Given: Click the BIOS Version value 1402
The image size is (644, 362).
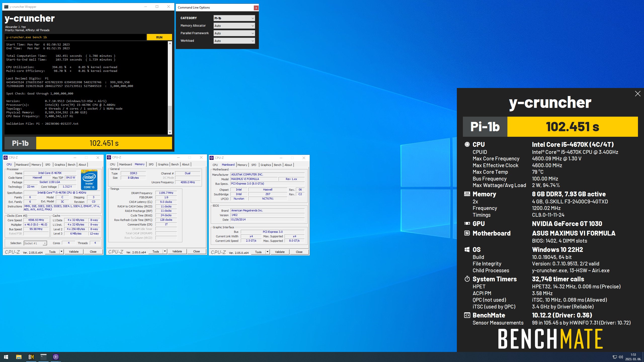Looking at the screenshot, I should tap(267, 215).
